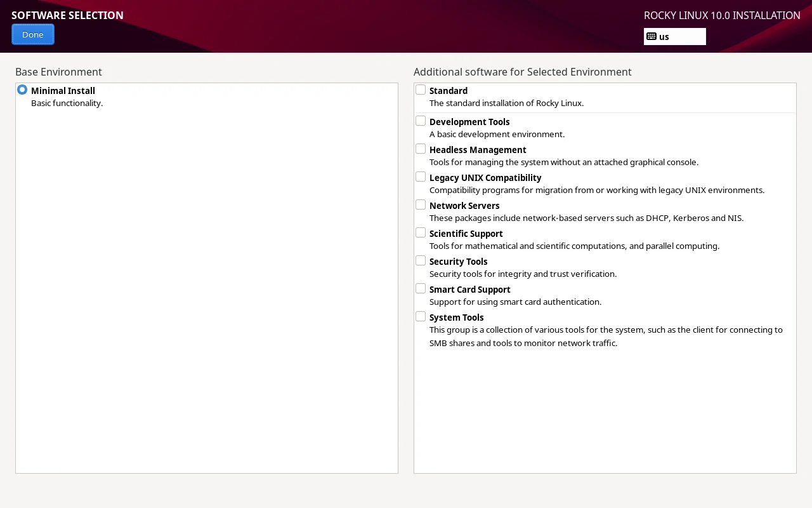Click the legacy UNIX migration description
This screenshot has width=812, height=508.
pos(597,190)
